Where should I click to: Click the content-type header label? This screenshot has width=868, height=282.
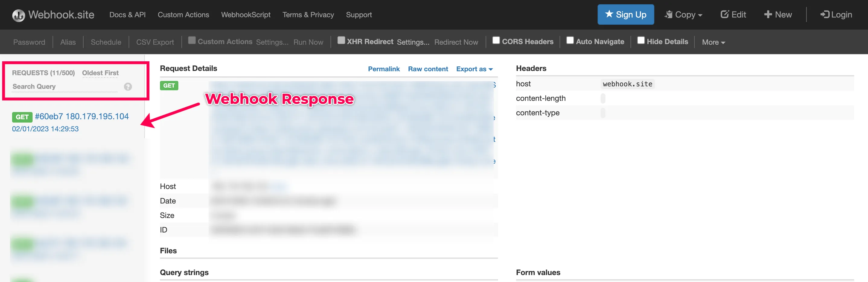[x=538, y=113]
